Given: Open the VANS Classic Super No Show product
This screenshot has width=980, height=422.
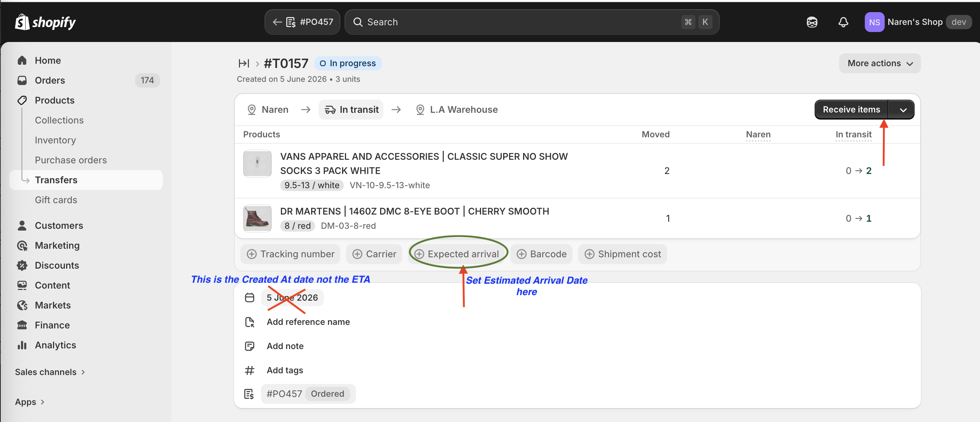Looking at the screenshot, I should pos(424,164).
